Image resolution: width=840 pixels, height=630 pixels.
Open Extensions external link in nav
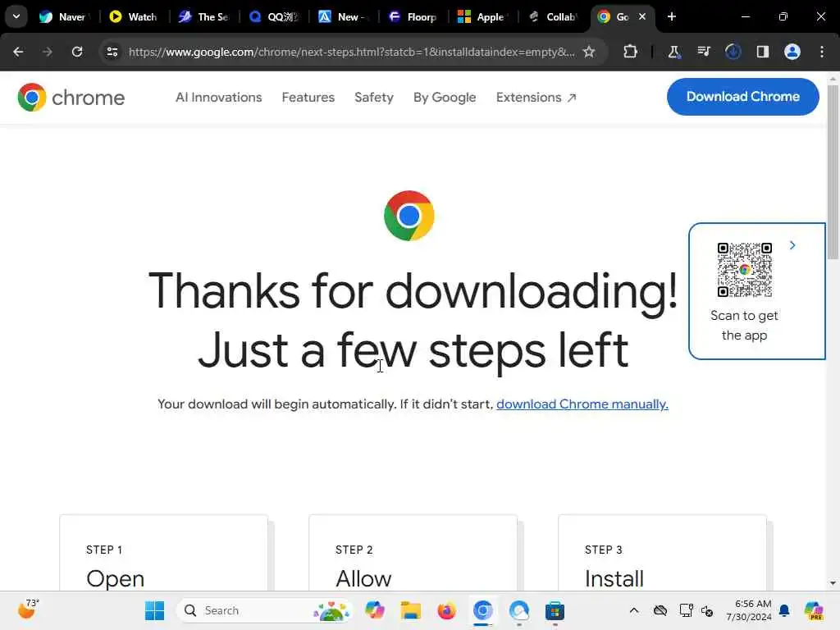tap(536, 98)
